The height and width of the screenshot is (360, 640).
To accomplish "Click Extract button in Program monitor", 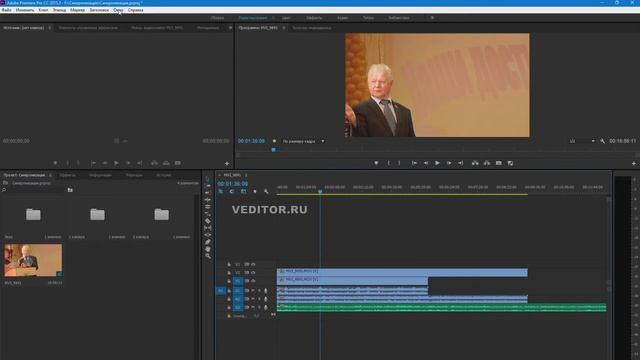I will click(x=487, y=163).
